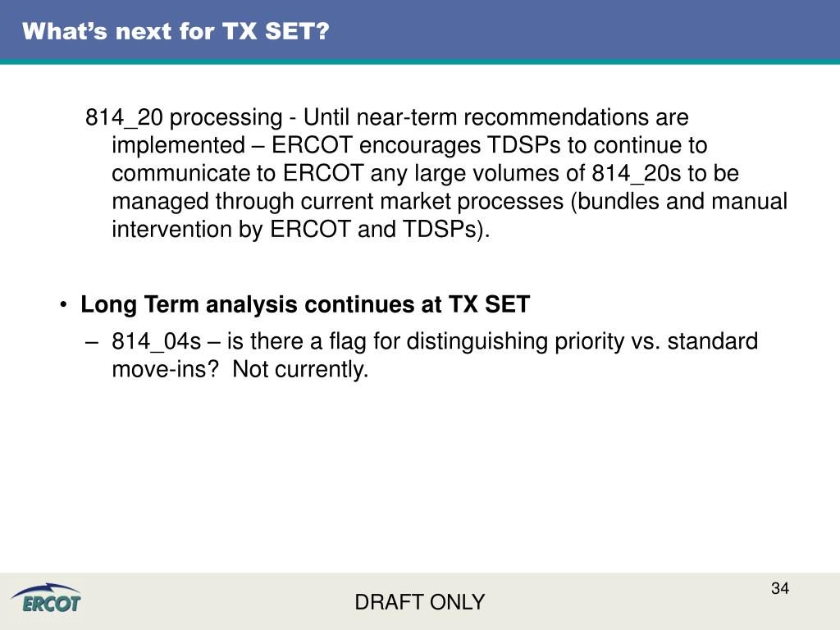Click the word 'ERCOT' in 'ERCOT encourages TDSPs'
The image size is (840, 630).
pyautogui.click(x=312, y=145)
